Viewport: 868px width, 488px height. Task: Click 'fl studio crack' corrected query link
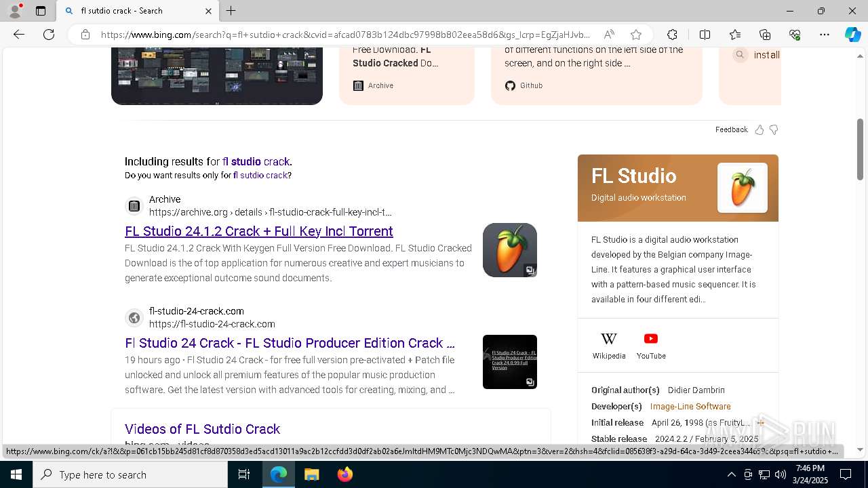coord(256,161)
